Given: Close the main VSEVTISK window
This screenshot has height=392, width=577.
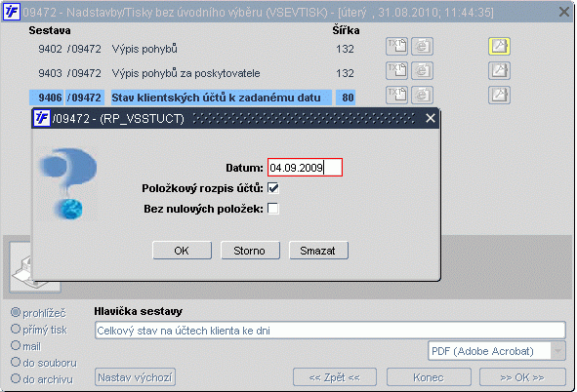Looking at the screenshot, I should pos(564,12).
